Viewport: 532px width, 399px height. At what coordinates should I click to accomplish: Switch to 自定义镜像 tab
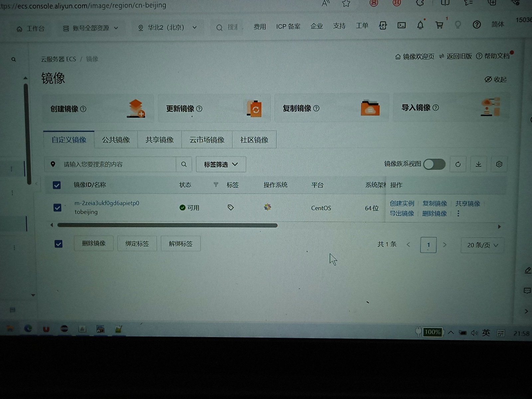pyautogui.click(x=69, y=140)
